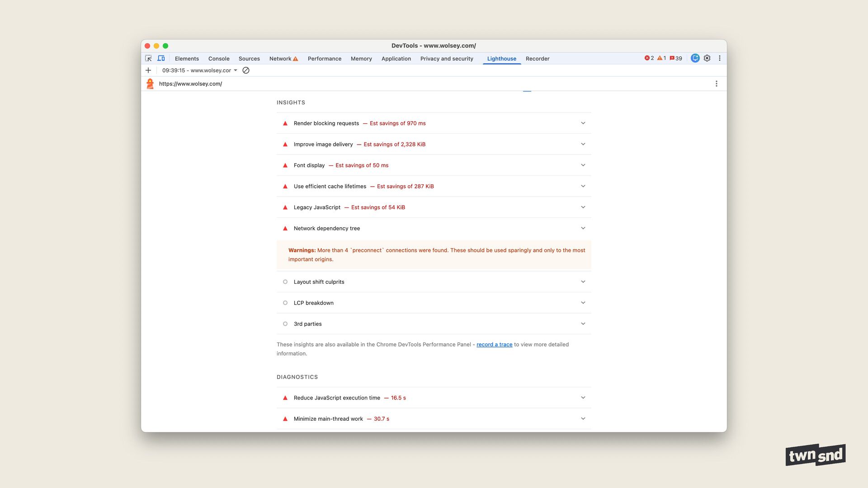The width and height of the screenshot is (868, 488).
Task: Click the red errors count badge
Action: tap(649, 58)
